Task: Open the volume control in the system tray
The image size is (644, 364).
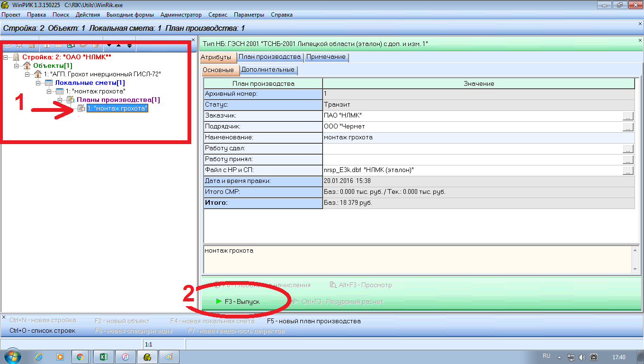Action: pos(582,357)
